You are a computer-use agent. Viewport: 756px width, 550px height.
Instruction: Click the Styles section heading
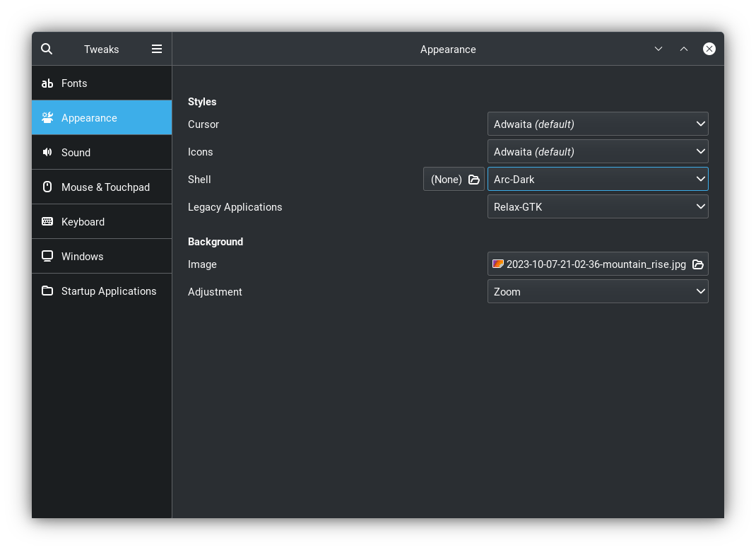click(x=202, y=102)
